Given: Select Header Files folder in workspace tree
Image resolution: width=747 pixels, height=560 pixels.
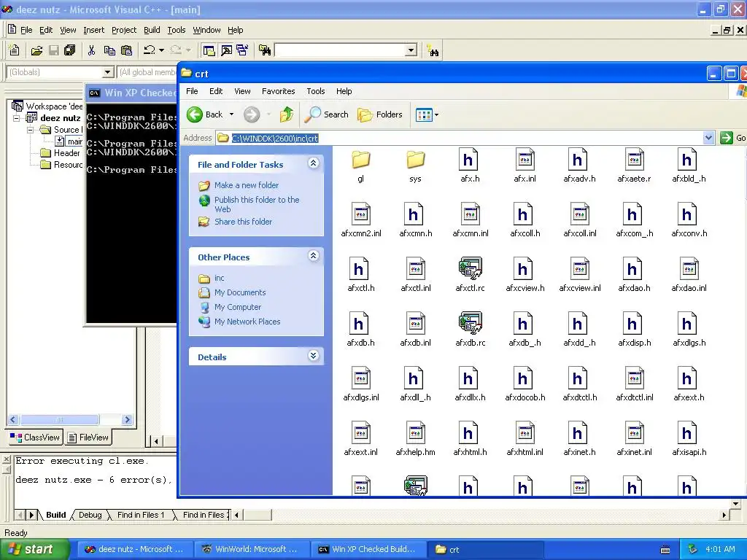Looking at the screenshot, I should pos(61,153).
